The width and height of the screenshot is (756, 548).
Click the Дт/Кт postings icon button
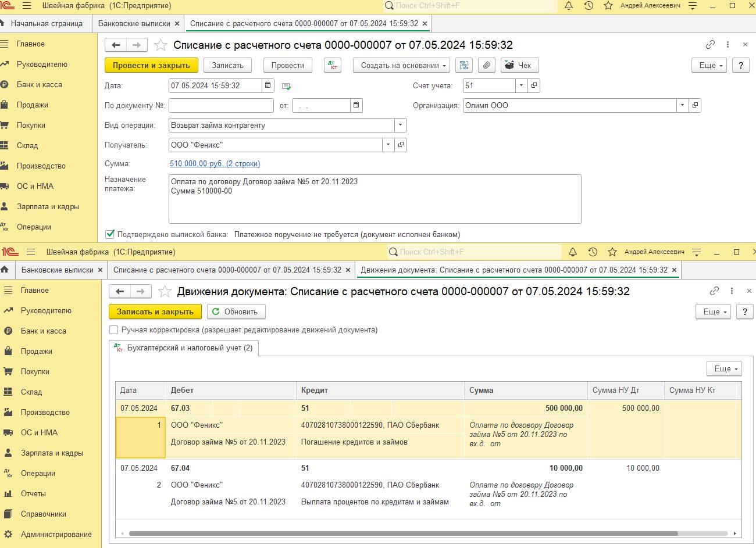(333, 65)
